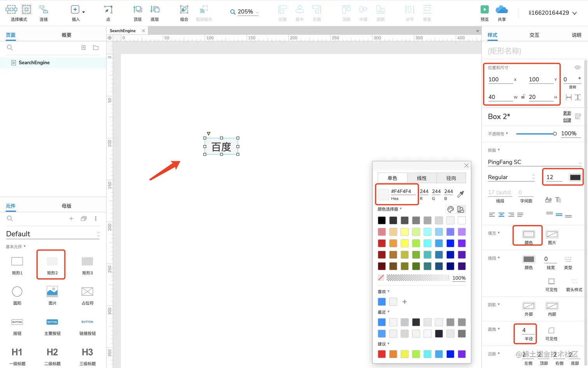Viewport: 588px width, 368px height.
Task: Open the Regular font style dropdown
Action: click(x=511, y=177)
